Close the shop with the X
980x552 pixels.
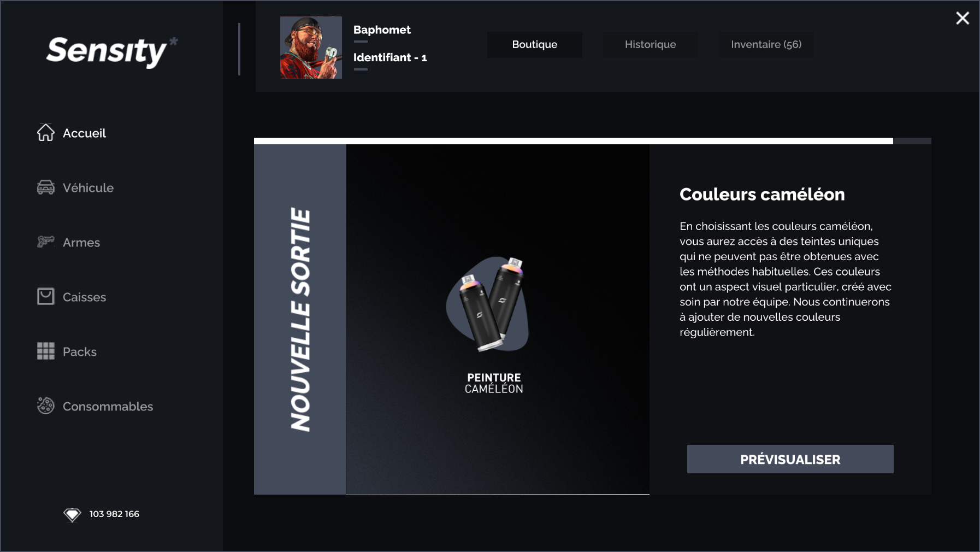coord(963,18)
